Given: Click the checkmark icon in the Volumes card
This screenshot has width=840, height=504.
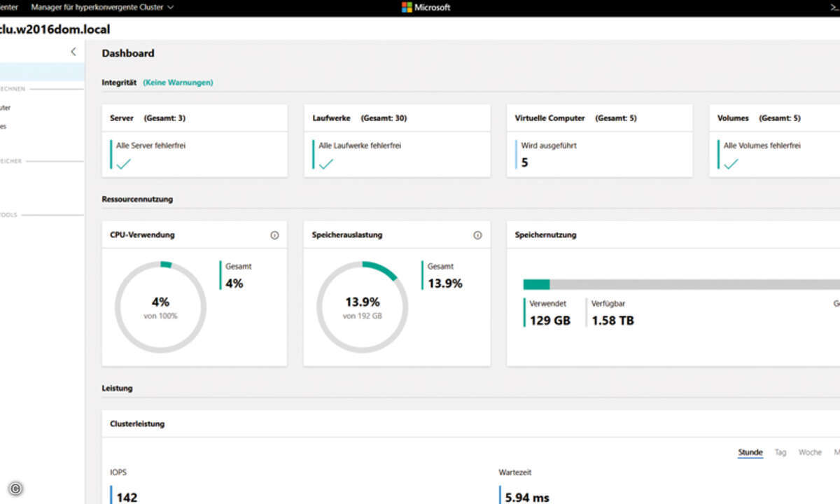Looking at the screenshot, I should [x=731, y=164].
